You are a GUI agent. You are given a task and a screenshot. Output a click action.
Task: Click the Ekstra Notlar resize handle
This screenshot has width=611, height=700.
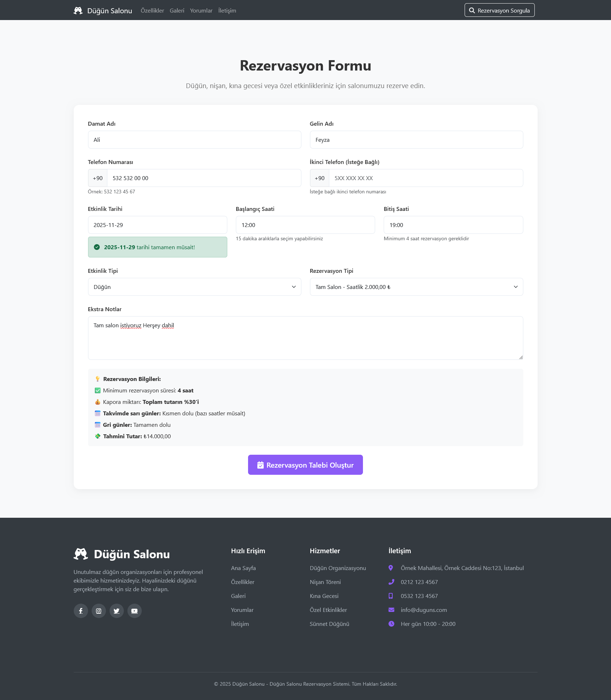point(520,357)
